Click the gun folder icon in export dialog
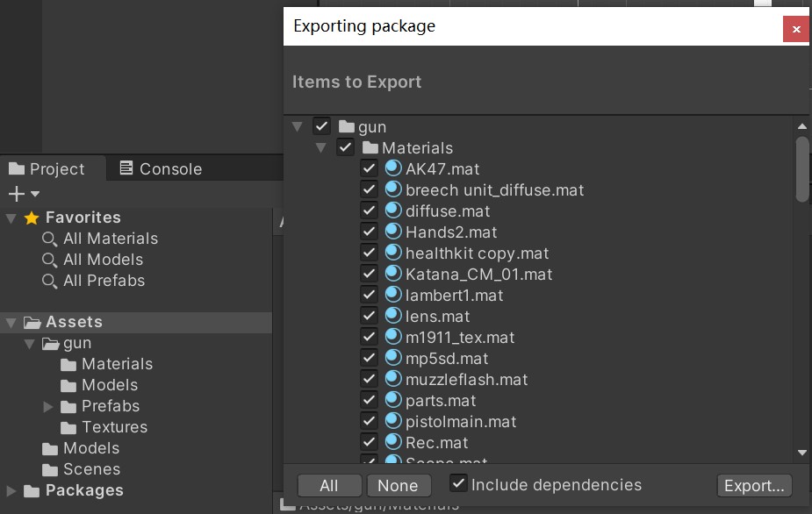Viewport: 812px width, 514px height. point(346,126)
